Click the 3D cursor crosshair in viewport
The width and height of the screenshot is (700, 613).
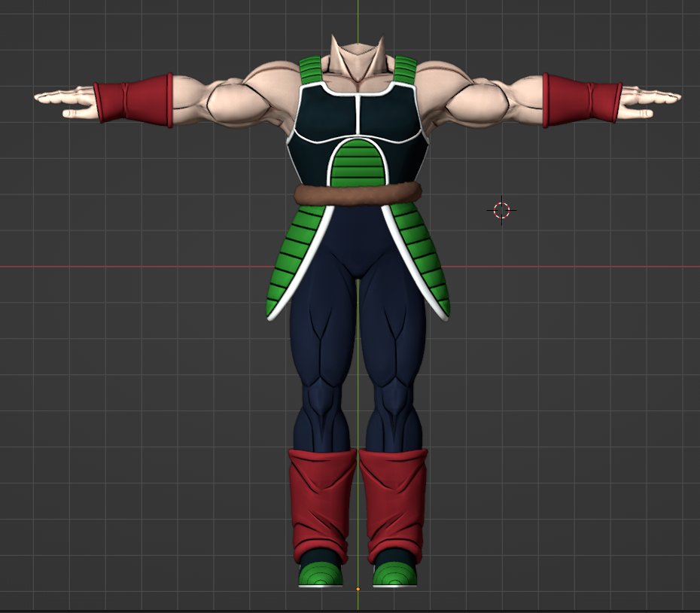tap(501, 210)
